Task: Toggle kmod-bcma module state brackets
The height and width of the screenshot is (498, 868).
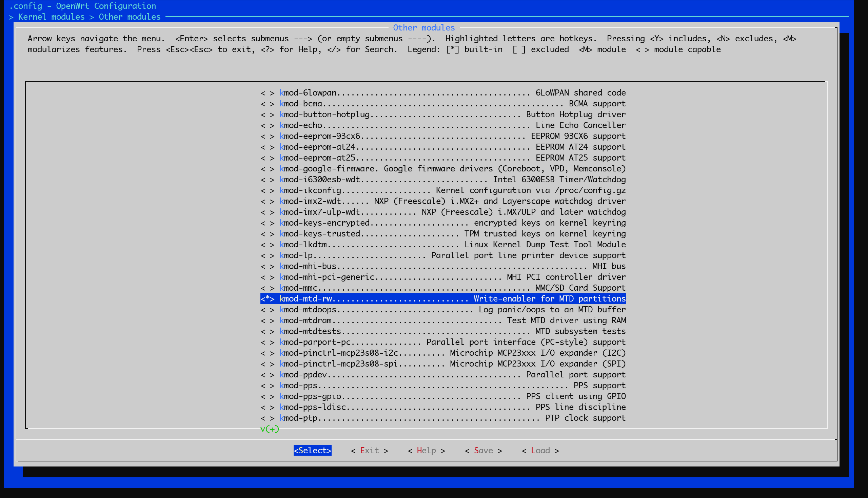Action: [267, 104]
